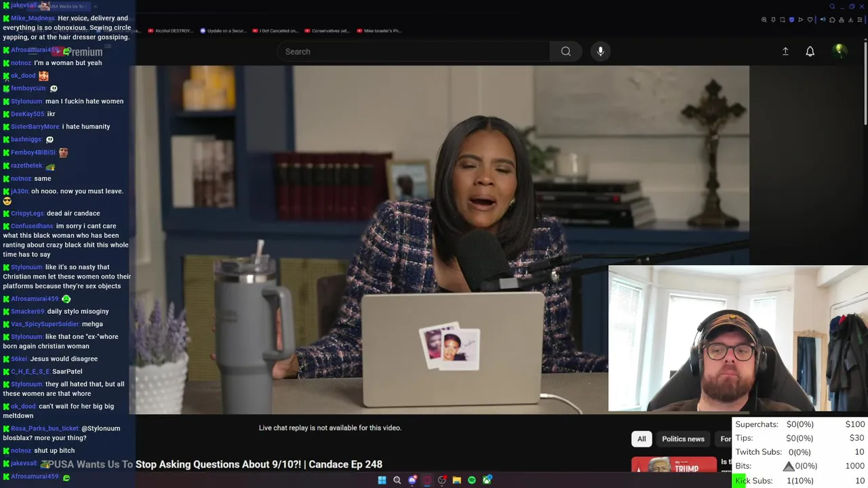Open 'I Got Cancelled on...' bookmark
The image size is (868, 488).
pyautogui.click(x=275, y=30)
